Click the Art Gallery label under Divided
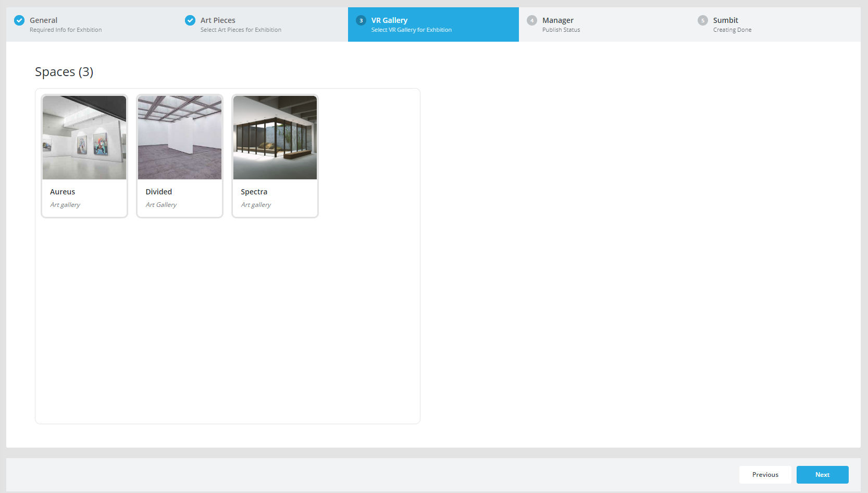Image resolution: width=868 pixels, height=493 pixels. tap(161, 205)
